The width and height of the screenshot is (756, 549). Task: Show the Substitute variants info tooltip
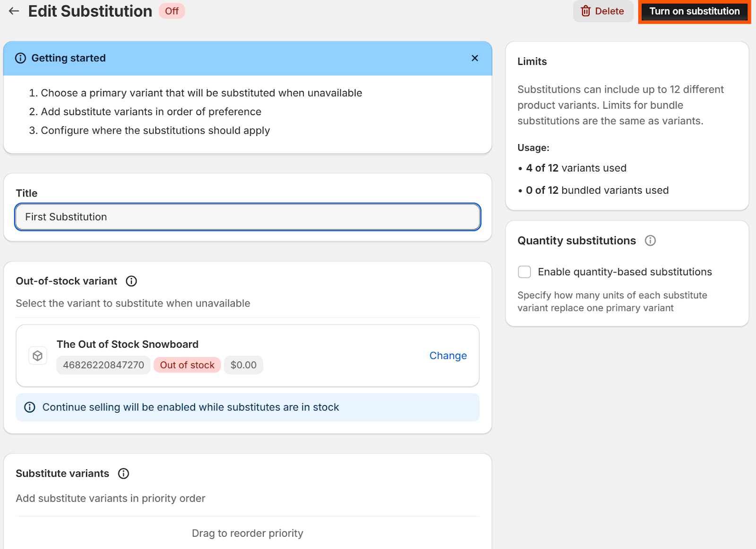[123, 473]
